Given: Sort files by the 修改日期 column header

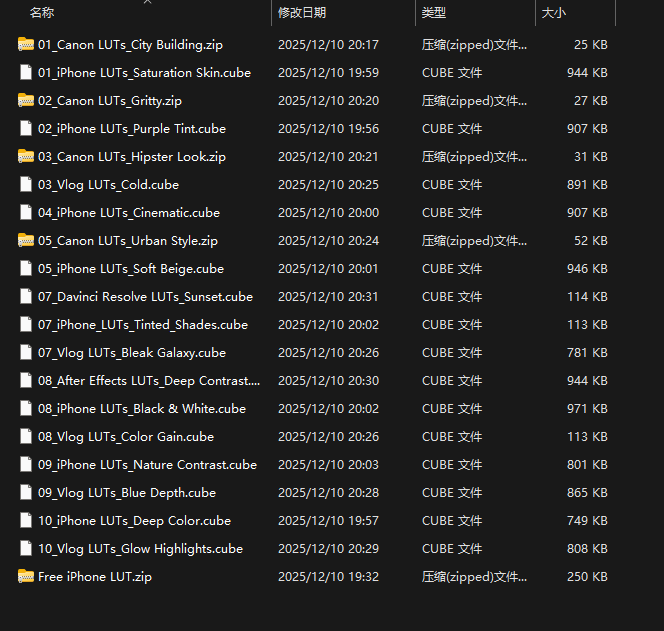Looking at the screenshot, I should point(302,13).
